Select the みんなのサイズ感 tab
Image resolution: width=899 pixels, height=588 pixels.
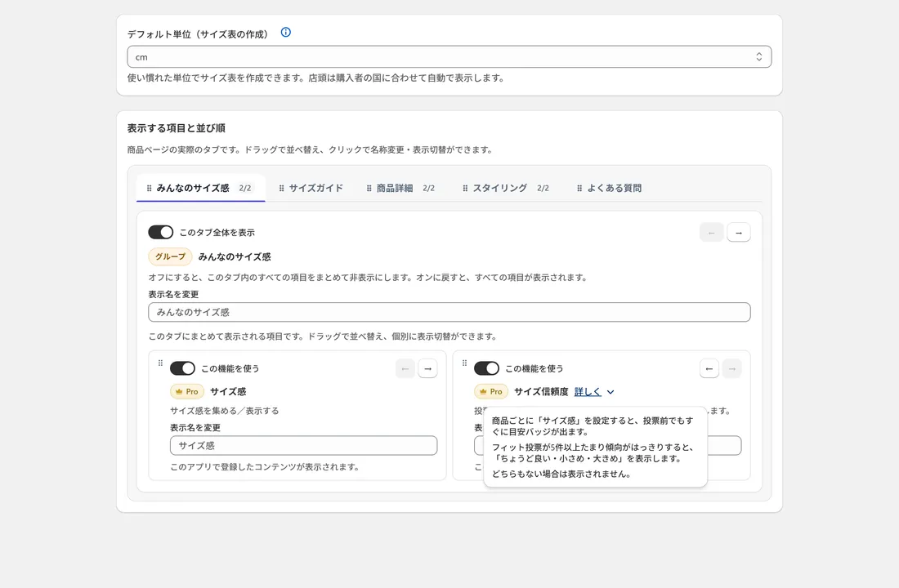[x=201, y=188]
